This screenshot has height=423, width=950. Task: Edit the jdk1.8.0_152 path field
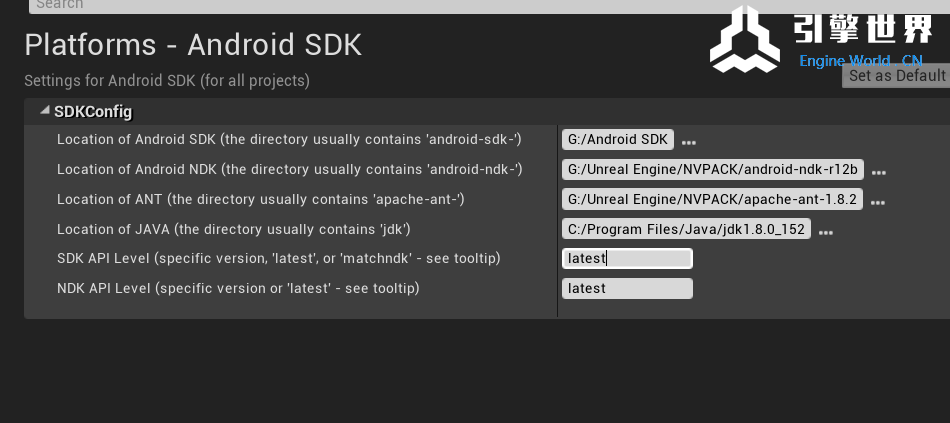[686, 229]
